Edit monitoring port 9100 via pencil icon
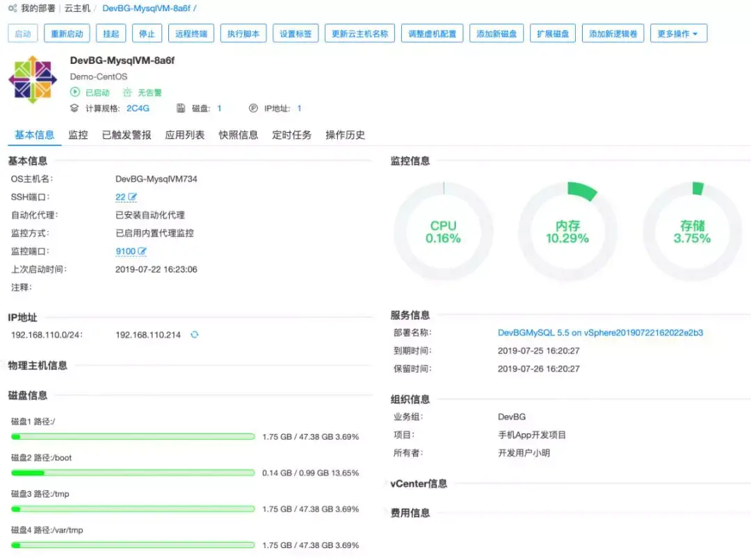 tap(141, 251)
